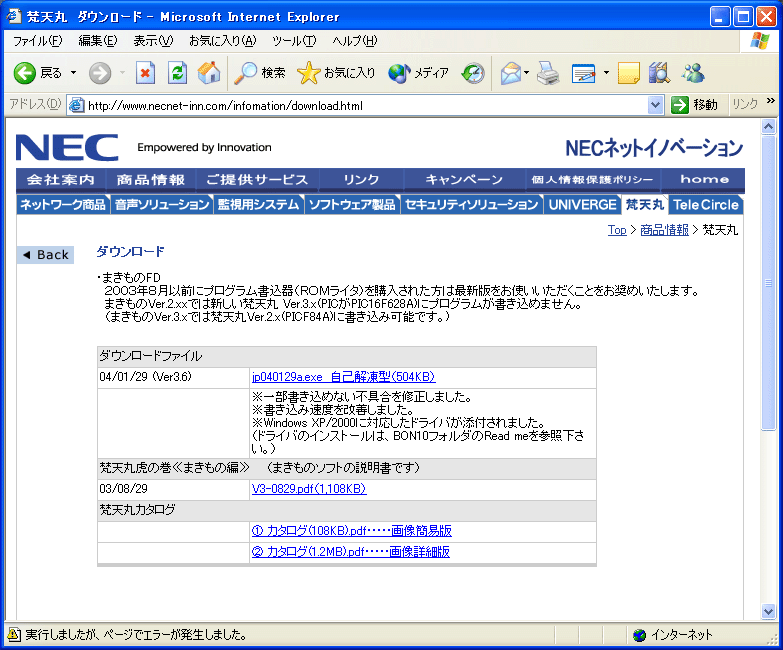783x650 pixels.
Task: Open the ファイル(F) menu
Action: 37,41
